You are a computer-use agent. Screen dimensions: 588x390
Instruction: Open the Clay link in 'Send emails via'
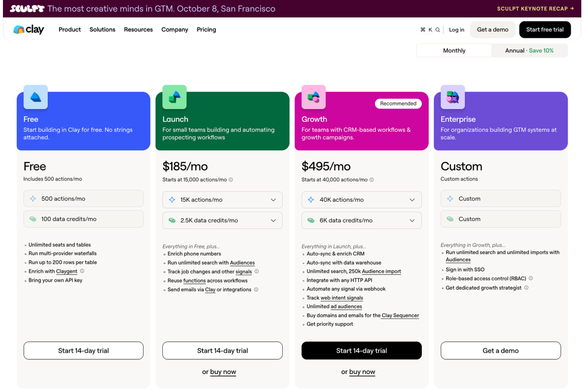pyautogui.click(x=210, y=290)
